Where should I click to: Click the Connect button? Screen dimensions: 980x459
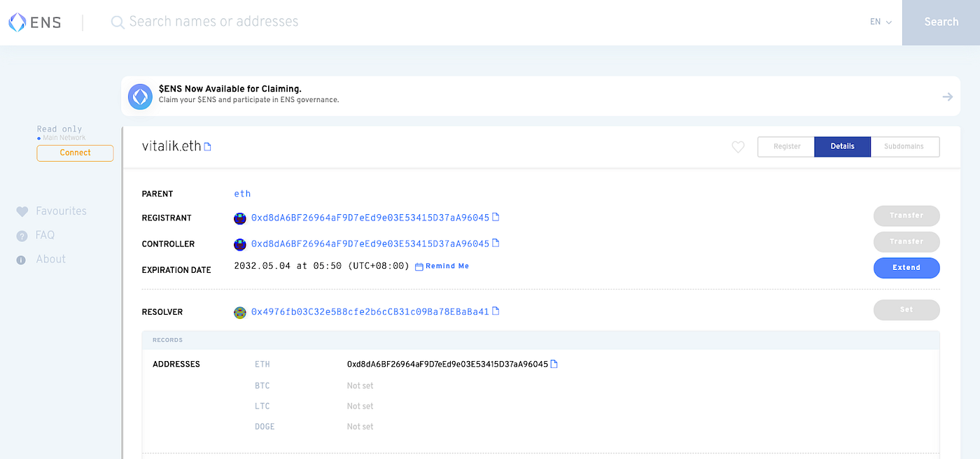75,153
